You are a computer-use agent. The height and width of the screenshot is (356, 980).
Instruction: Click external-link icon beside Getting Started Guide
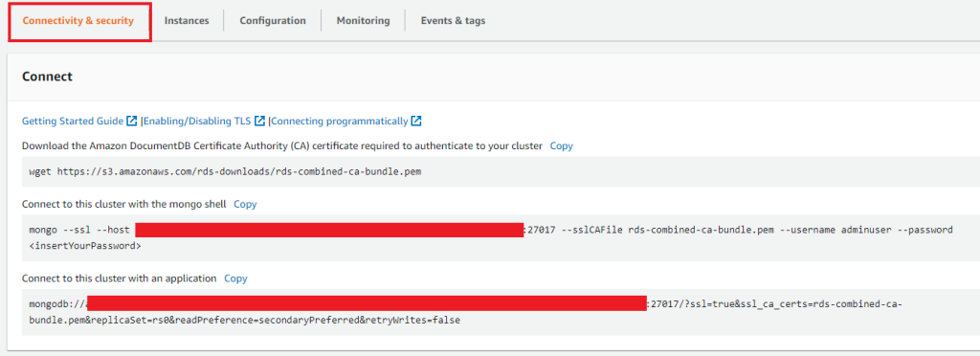coord(132,121)
